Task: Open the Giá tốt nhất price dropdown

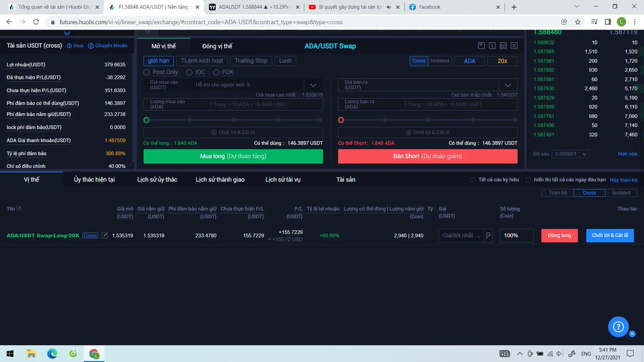Action: point(461,235)
